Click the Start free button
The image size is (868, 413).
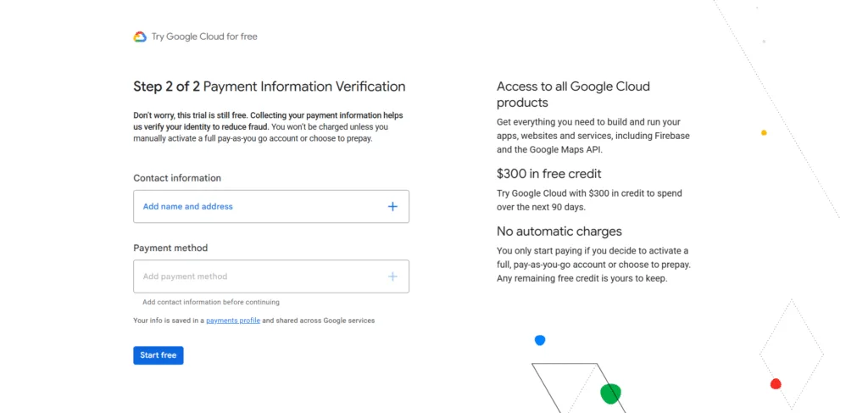tap(159, 355)
